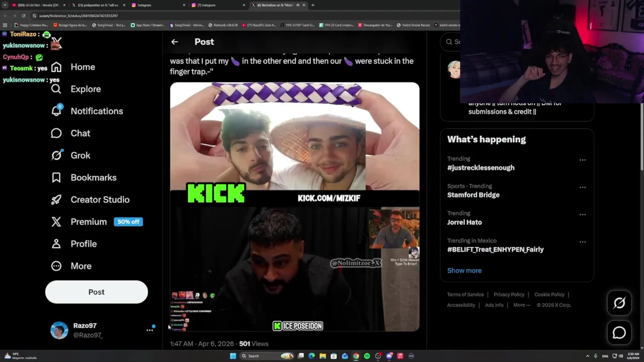Open options dots for #justrecklessenough trend
644x362 pixels.
tap(582, 160)
